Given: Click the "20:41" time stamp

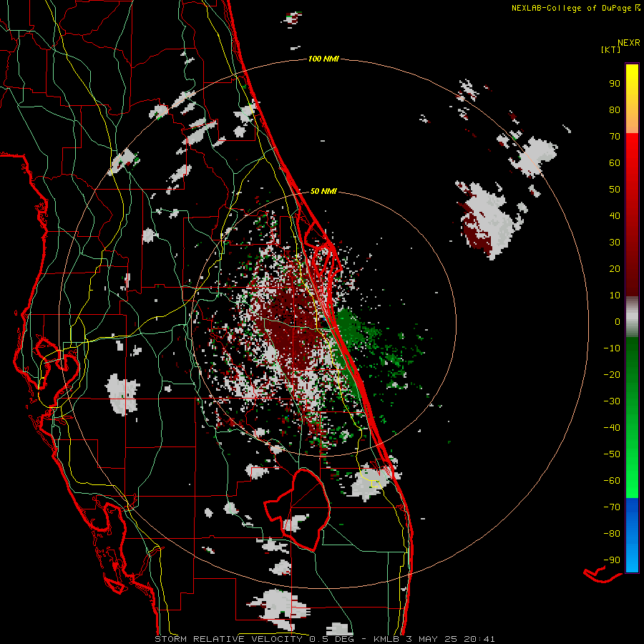Looking at the screenshot, I should [x=479, y=639].
